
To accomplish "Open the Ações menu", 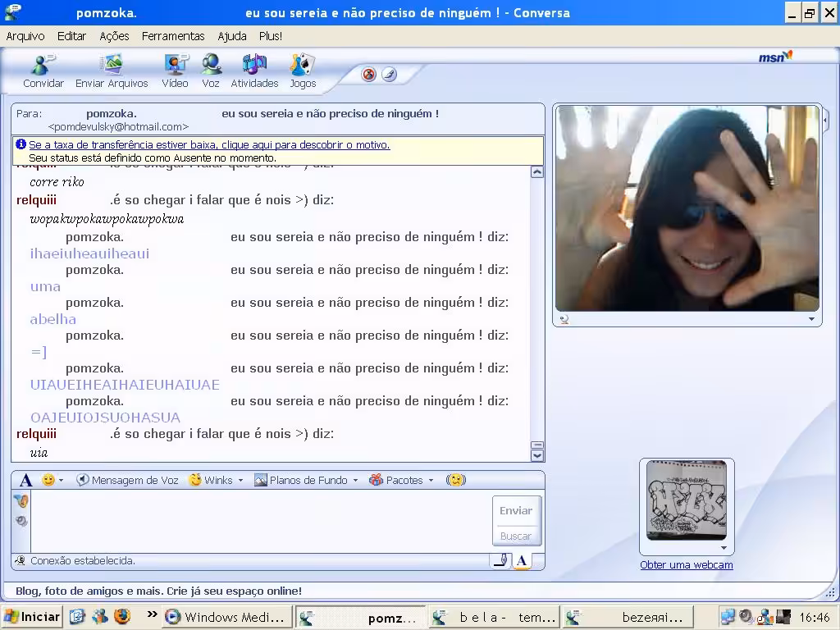I will click(114, 36).
